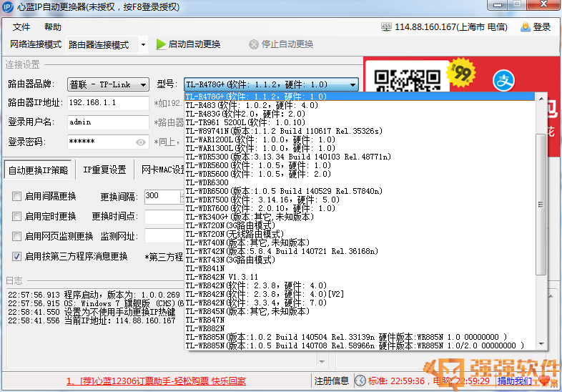Select TL-WR882N model entry

360,329
